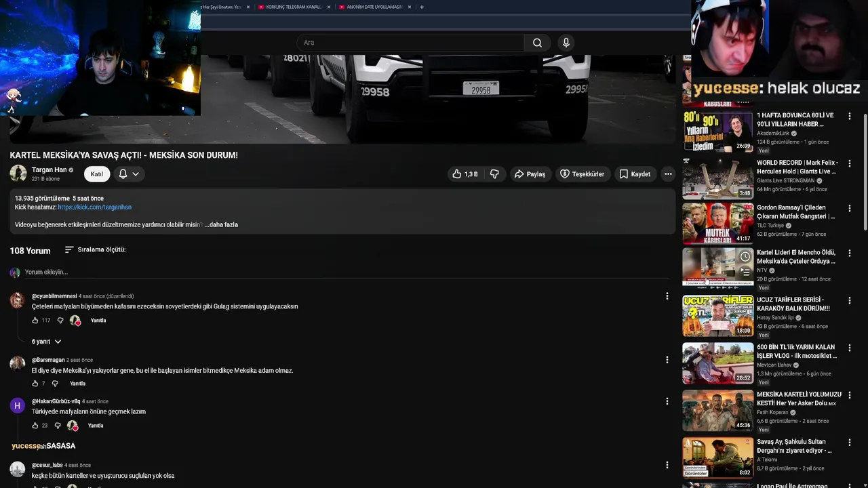Expand the 6 yanıt replies thread
The image size is (868, 488).
click(47, 342)
